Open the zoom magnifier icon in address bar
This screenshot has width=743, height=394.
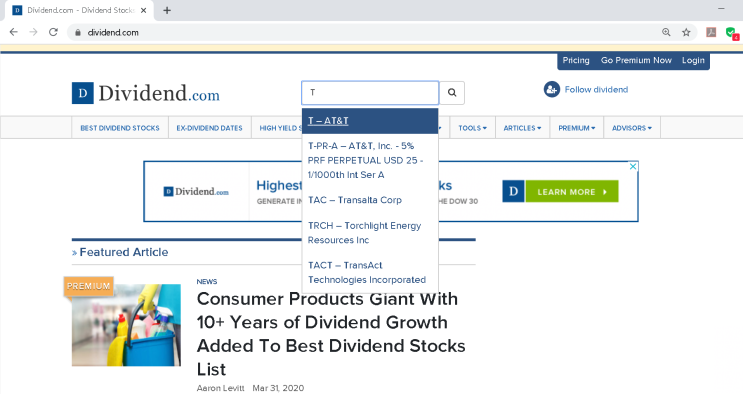coord(666,32)
